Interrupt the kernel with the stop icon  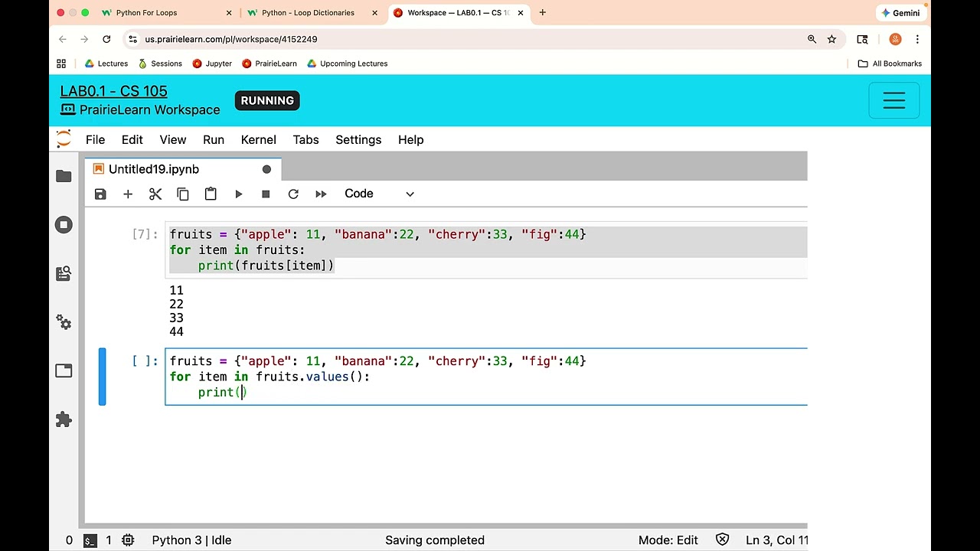(x=266, y=194)
